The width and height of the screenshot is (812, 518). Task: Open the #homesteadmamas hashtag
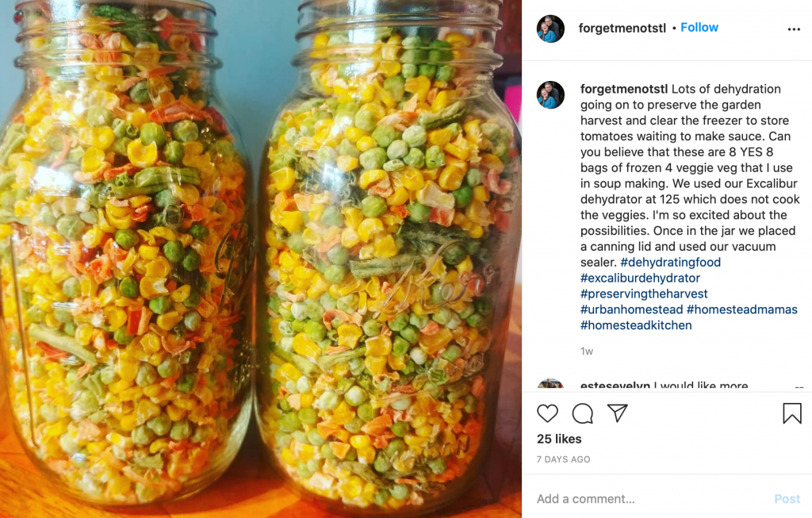click(x=742, y=309)
